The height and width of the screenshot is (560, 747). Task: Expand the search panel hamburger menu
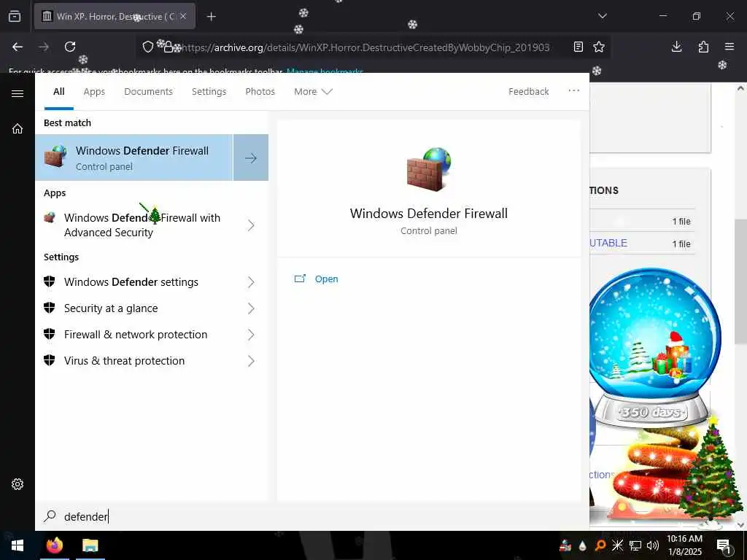point(18,93)
